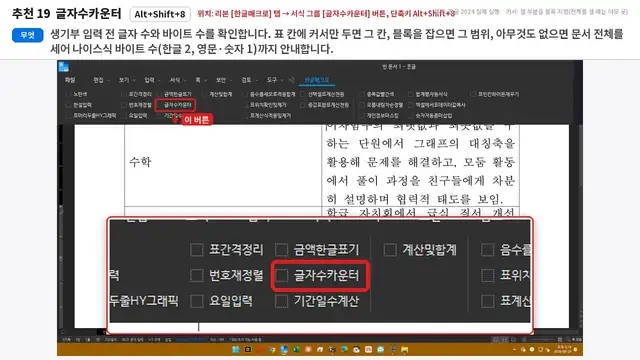Image resolution: width=640 pixels, height=360 pixels.
Task: Adjust the zoom slider in the status bar
Action: pyautogui.click(x=542, y=339)
